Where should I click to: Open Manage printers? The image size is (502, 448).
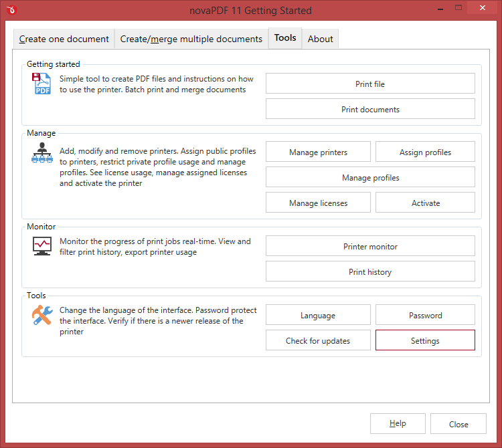pos(318,152)
